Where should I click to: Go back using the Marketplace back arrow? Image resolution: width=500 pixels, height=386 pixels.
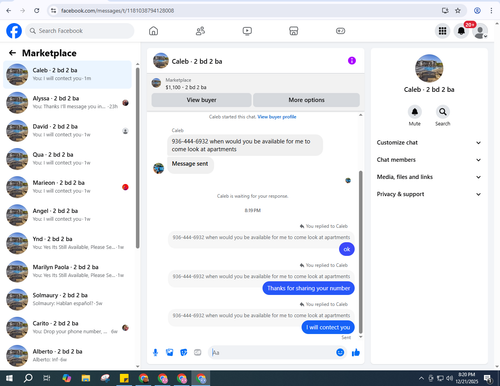coord(12,53)
